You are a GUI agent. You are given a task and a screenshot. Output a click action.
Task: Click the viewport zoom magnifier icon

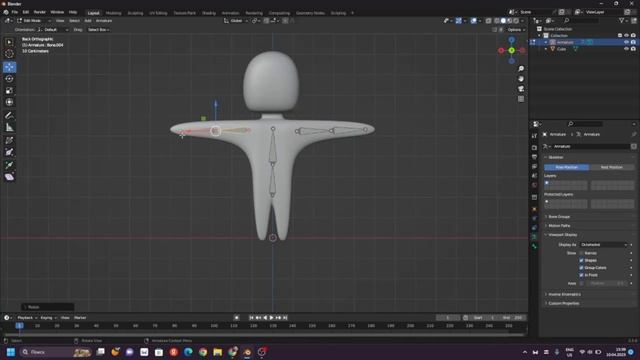[x=521, y=69]
